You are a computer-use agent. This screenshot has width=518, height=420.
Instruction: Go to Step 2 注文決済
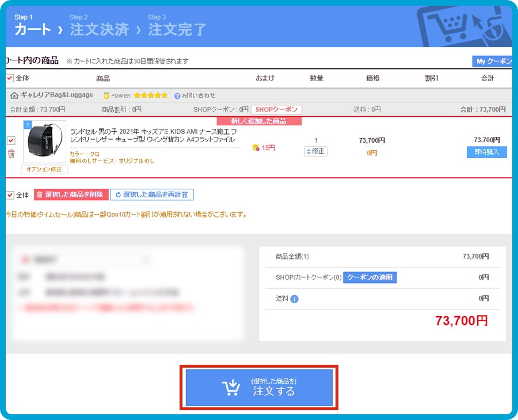pos(99,26)
